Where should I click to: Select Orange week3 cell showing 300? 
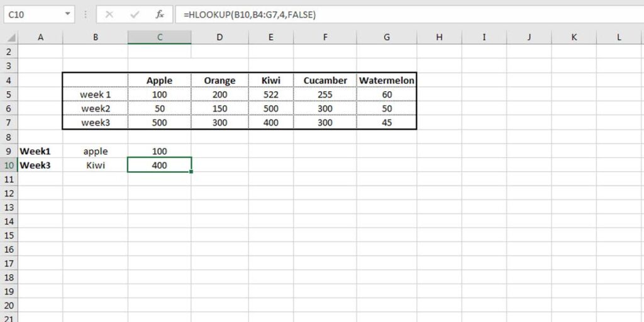[x=219, y=123]
